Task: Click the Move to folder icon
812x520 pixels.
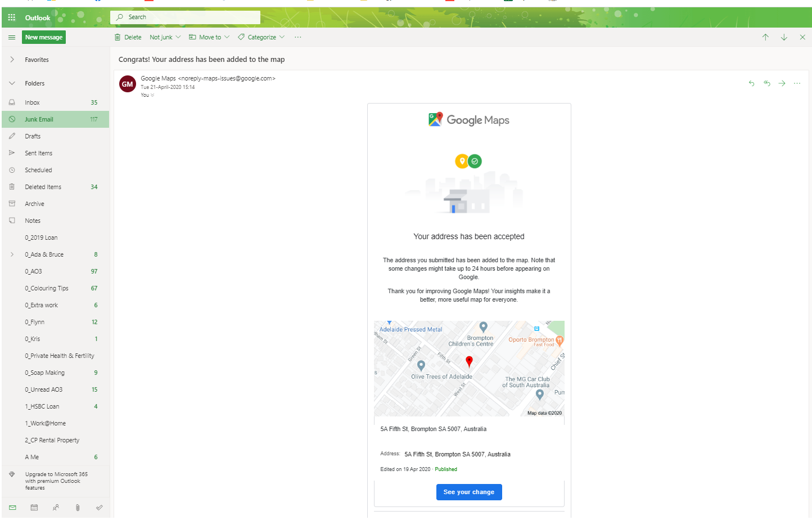Action: 192,37
